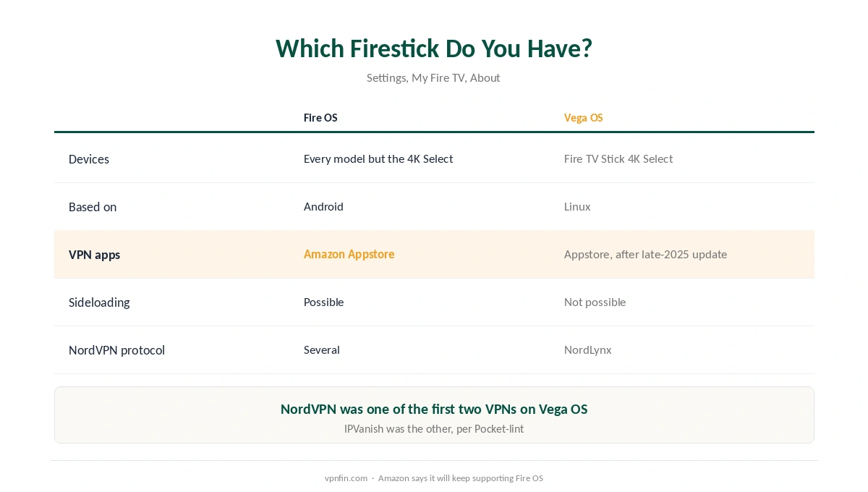
Task: Click the highlighted 'Amazon Appstore' cell
Action: pyautogui.click(x=349, y=255)
